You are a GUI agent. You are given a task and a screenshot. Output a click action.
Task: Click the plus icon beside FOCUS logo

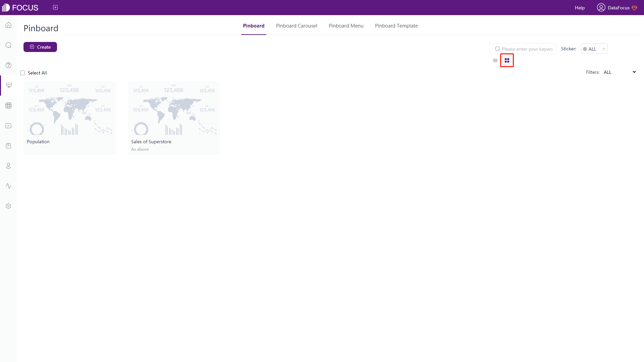point(55,7)
